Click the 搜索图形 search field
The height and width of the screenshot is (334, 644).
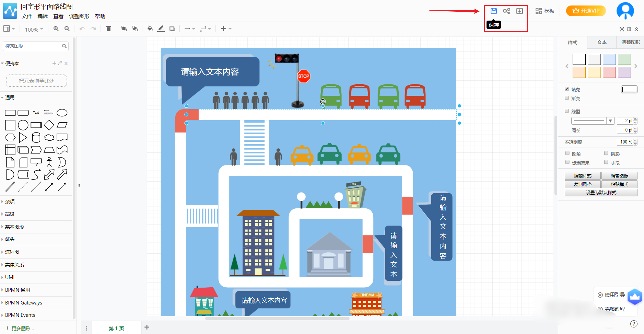click(36, 46)
